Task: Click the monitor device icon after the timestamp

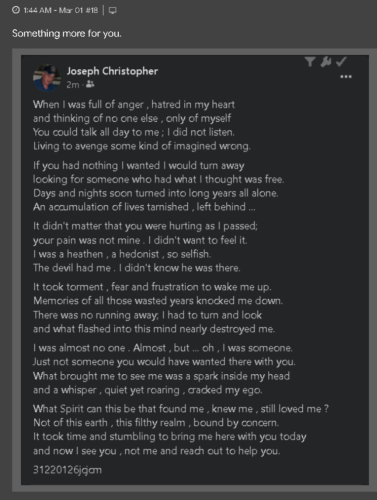Action: 113,10
